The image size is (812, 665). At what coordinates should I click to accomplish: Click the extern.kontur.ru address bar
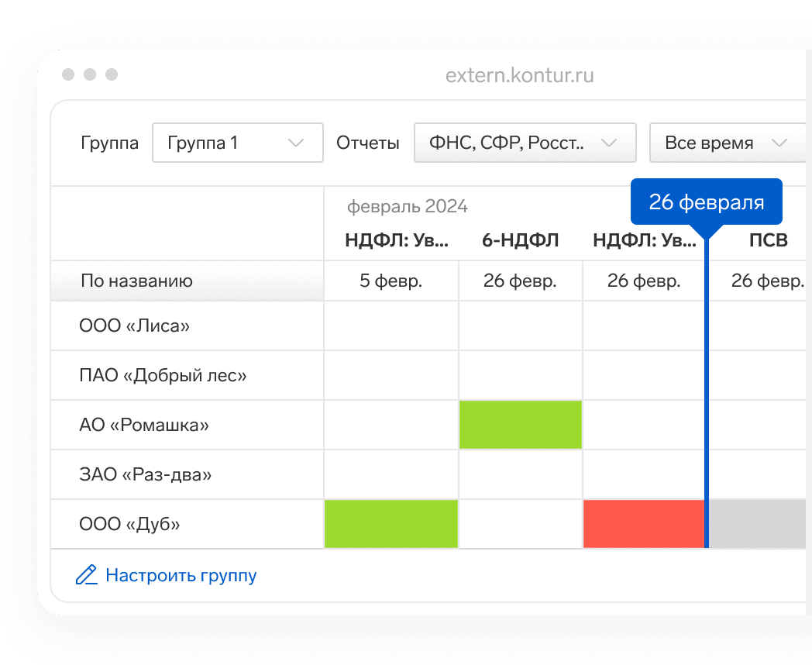519,75
